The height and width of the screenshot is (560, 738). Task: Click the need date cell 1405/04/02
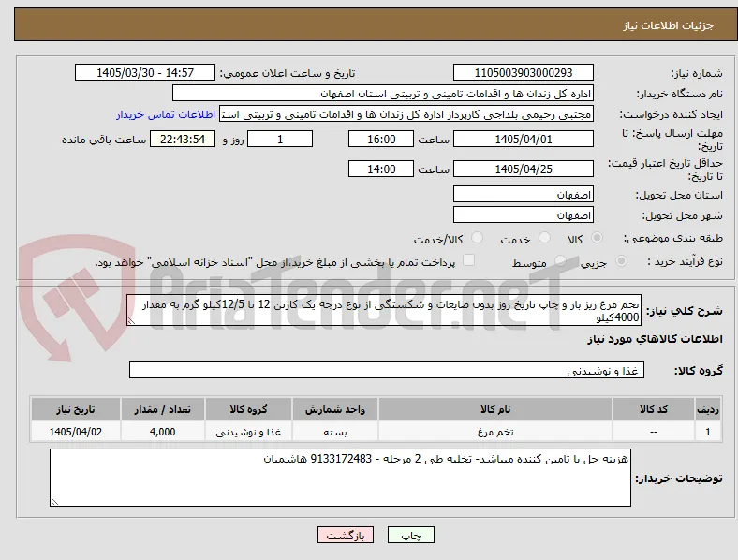pyautogui.click(x=76, y=432)
